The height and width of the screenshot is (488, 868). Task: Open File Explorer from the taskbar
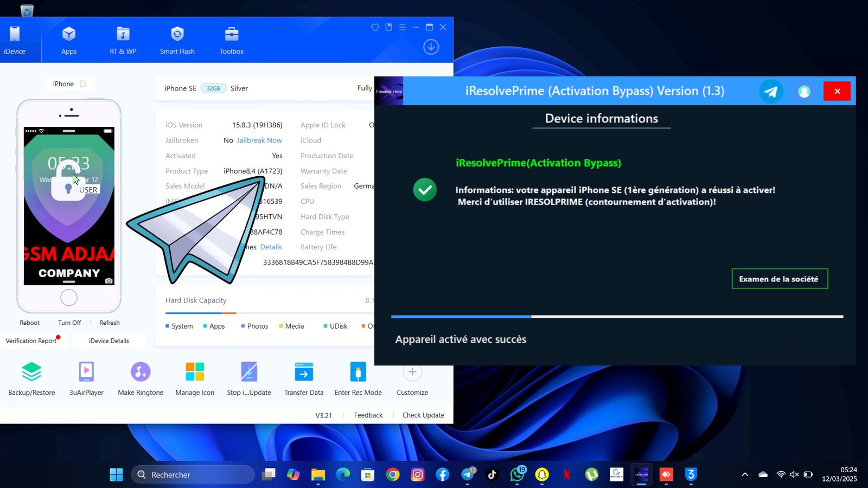[x=318, y=474]
